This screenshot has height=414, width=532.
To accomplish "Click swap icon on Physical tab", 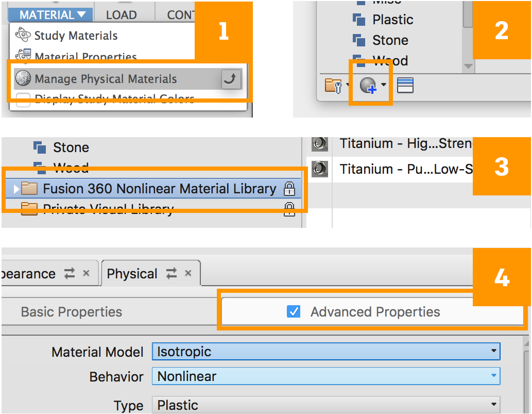I will coord(171,273).
